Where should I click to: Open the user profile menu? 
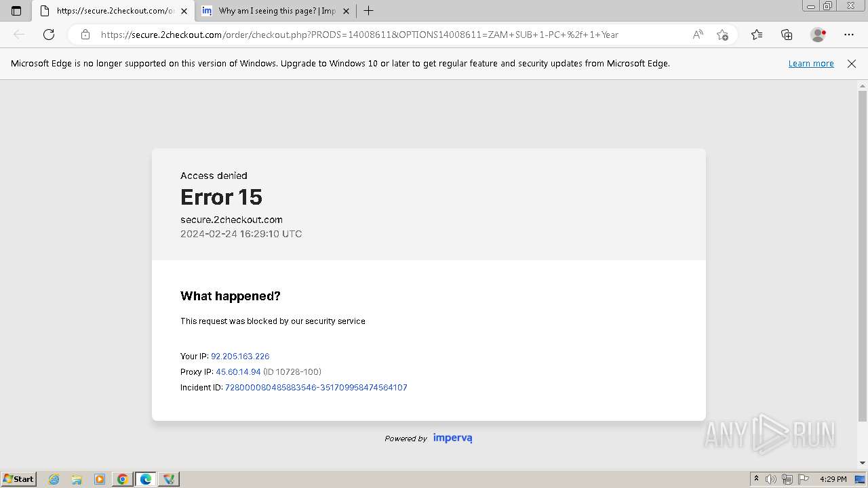[x=818, y=35]
